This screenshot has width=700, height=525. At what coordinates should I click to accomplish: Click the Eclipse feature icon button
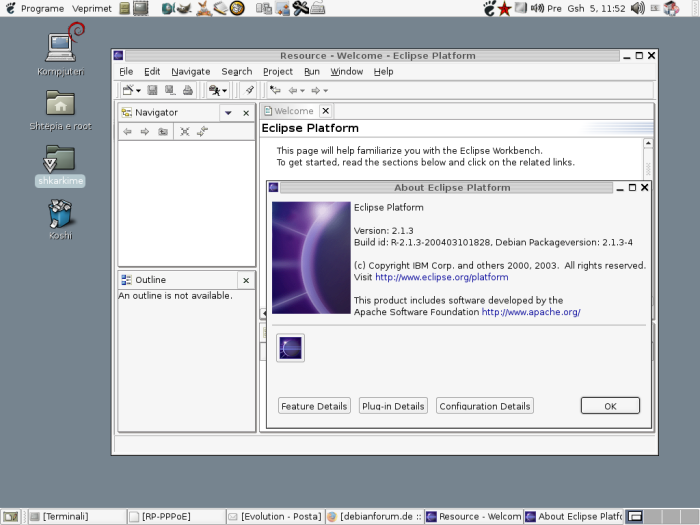290,348
